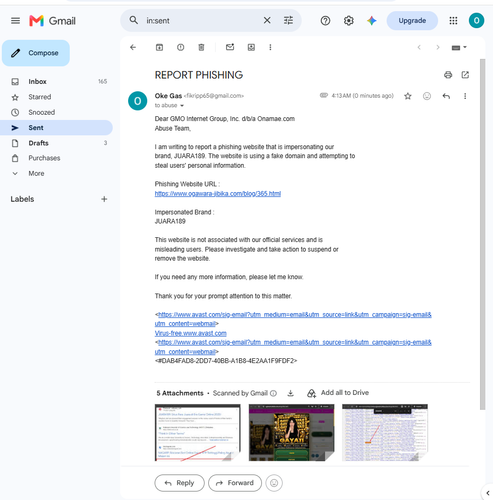Star the REPORT PHISHING message
The width and height of the screenshot is (493, 500).
(408, 96)
